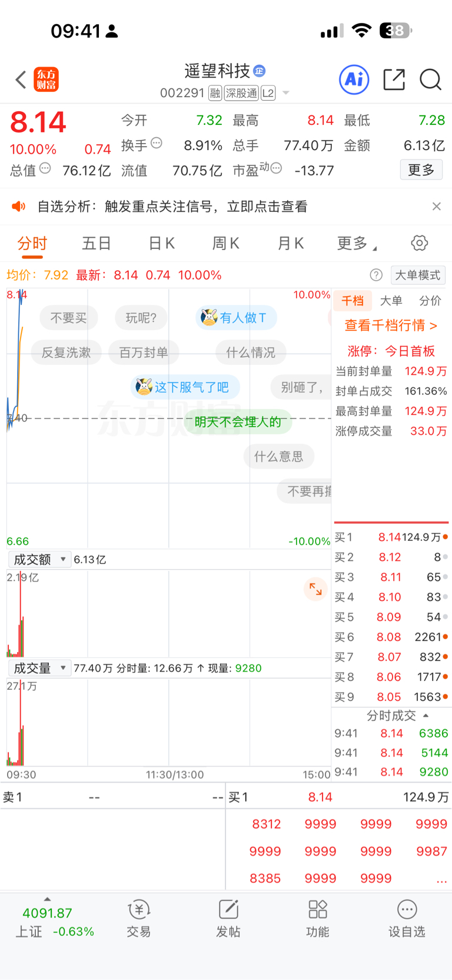The image size is (452, 980).
Task: Tap the share export icon
Action: pyautogui.click(x=394, y=79)
